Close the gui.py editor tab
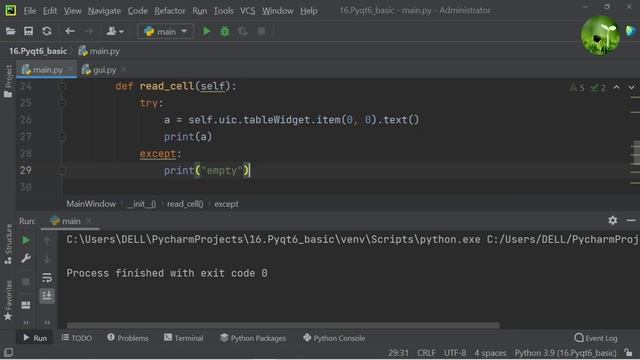640x360 pixels. pyautogui.click(x=124, y=69)
